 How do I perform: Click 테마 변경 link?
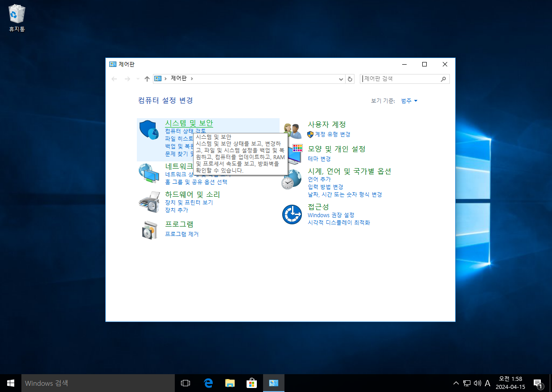[x=319, y=159]
